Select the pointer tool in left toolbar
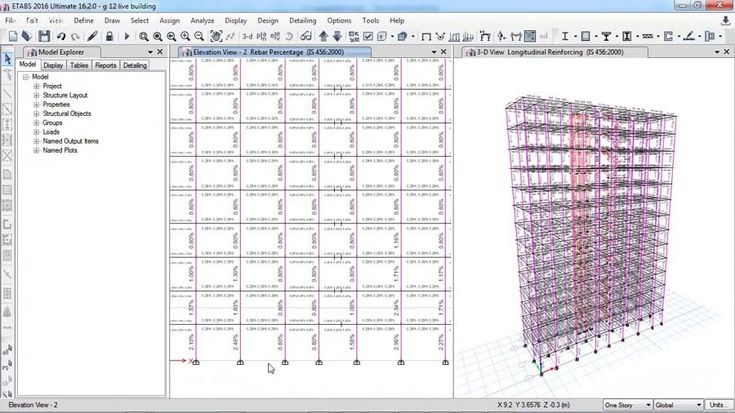This screenshot has height=413, width=735. (8, 59)
